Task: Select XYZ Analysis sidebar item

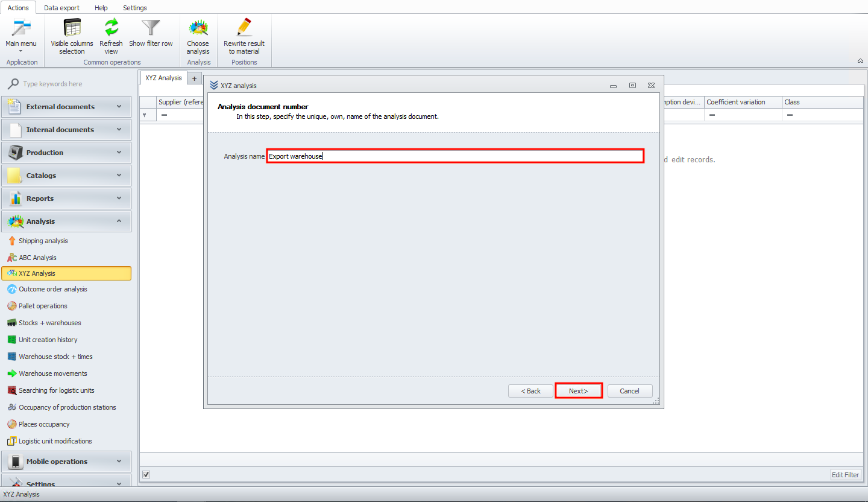Action: tap(66, 273)
